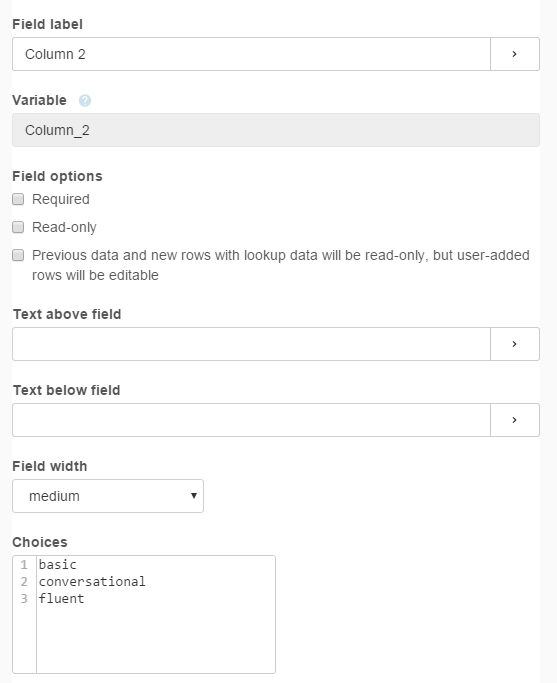Image resolution: width=557 pixels, height=683 pixels.
Task: Click into the Field label input Column 2
Action: point(251,54)
